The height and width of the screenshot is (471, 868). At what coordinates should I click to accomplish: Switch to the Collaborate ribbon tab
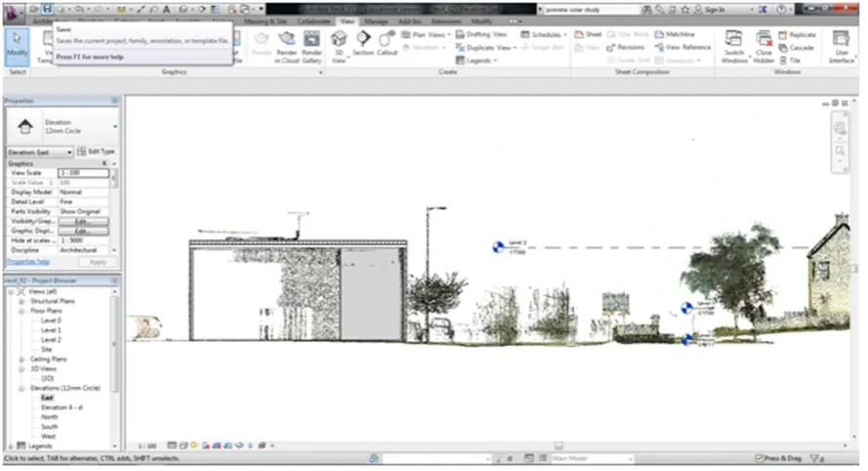pyautogui.click(x=313, y=21)
